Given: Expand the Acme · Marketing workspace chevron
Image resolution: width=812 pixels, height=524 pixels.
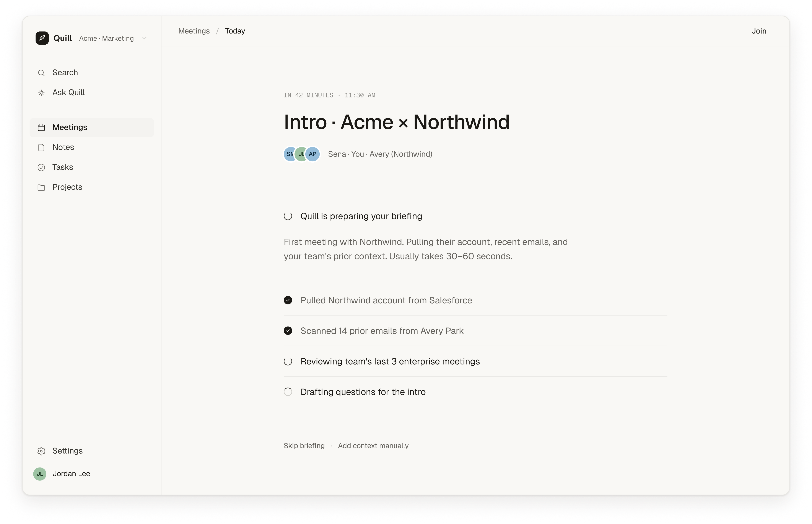Looking at the screenshot, I should click(x=144, y=39).
